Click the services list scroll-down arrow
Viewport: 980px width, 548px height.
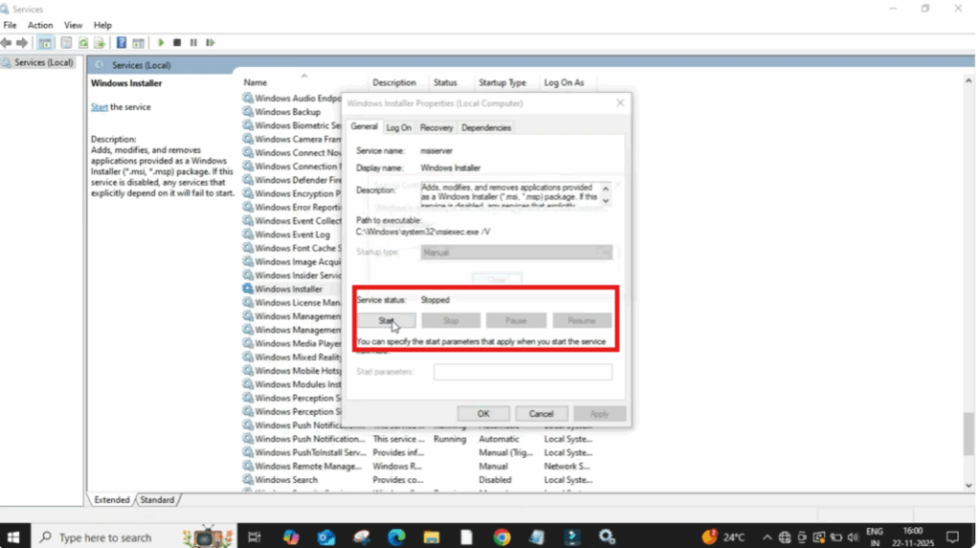coord(969,485)
